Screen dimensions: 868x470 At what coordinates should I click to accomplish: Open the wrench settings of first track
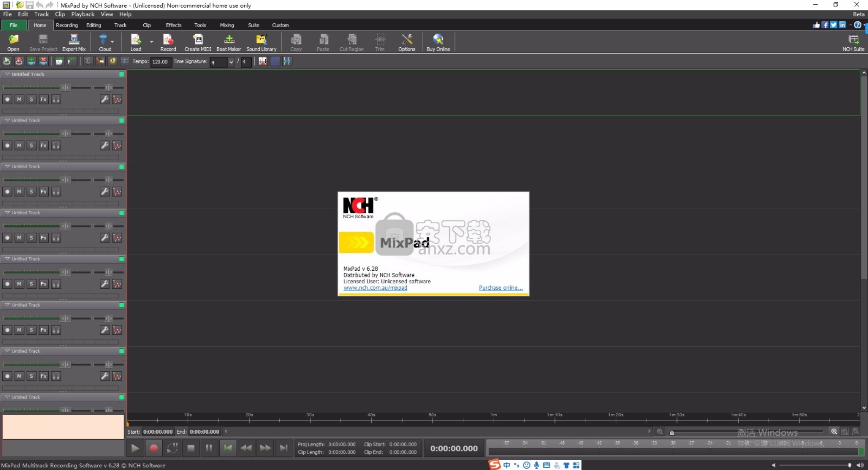(x=105, y=99)
